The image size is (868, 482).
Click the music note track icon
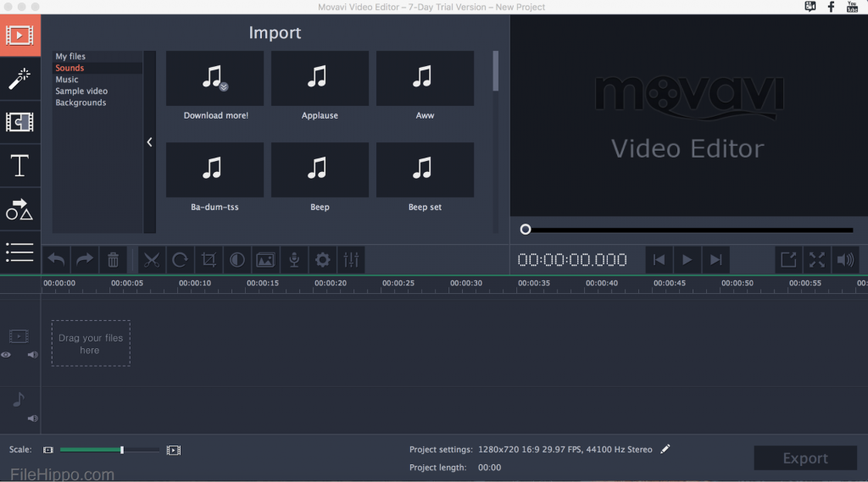coord(19,399)
